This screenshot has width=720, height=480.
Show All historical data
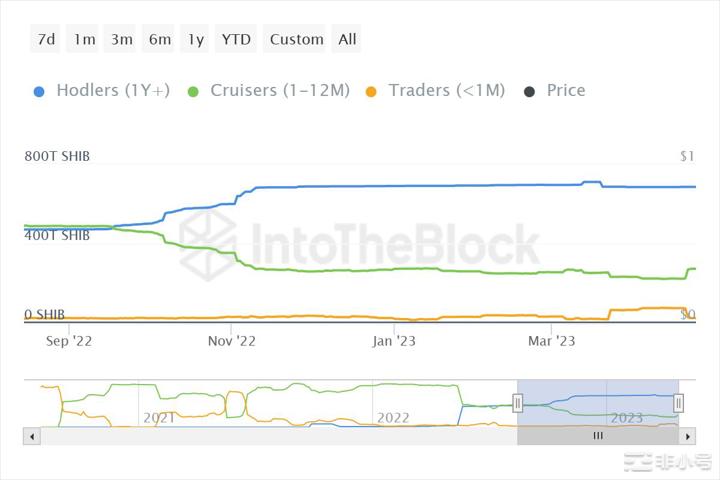pyautogui.click(x=347, y=39)
